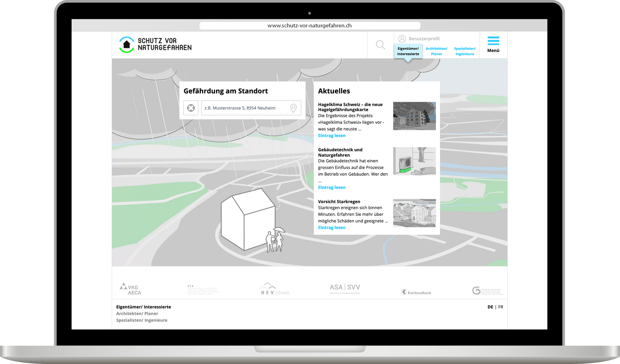
Task: Switch to the Spezialisten/Ingenieure tab
Action: [465, 51]
